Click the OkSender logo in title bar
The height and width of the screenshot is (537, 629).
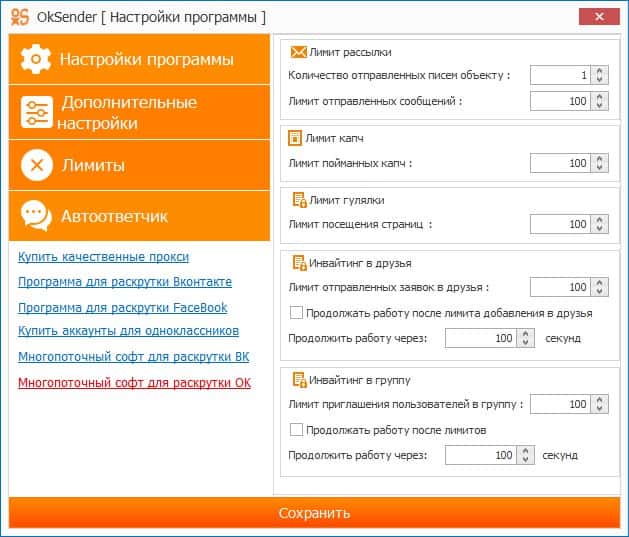pos(19,17)
